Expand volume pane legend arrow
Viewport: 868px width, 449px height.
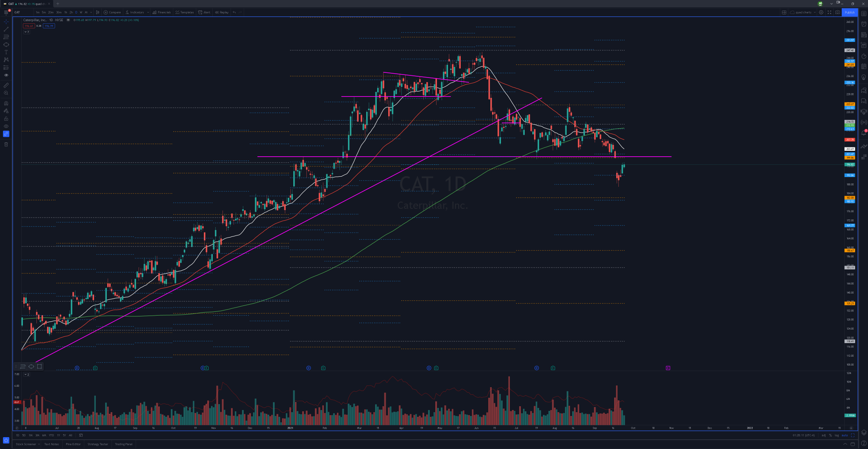pyautogui.click(x=26, y=374)
